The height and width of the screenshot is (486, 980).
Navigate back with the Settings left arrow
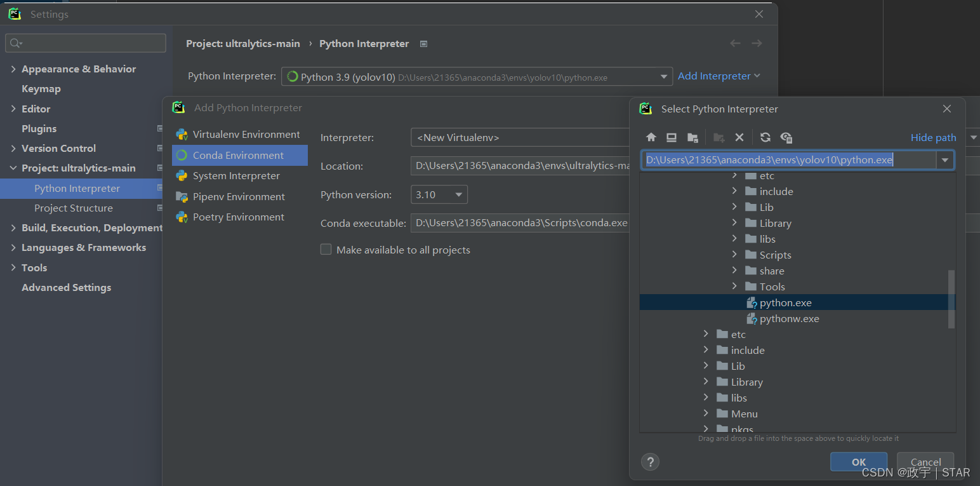click(x=735, y=43)
